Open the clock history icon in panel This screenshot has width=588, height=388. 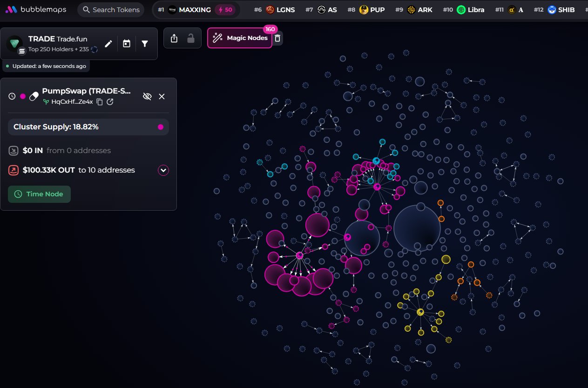(x=13, y=96)
